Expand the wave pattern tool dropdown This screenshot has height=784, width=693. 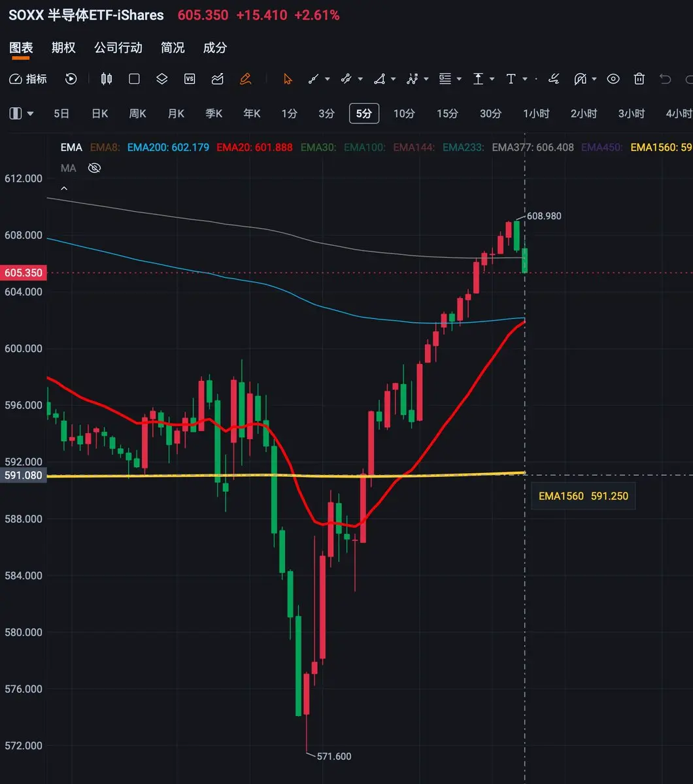(x=426, y=80)
